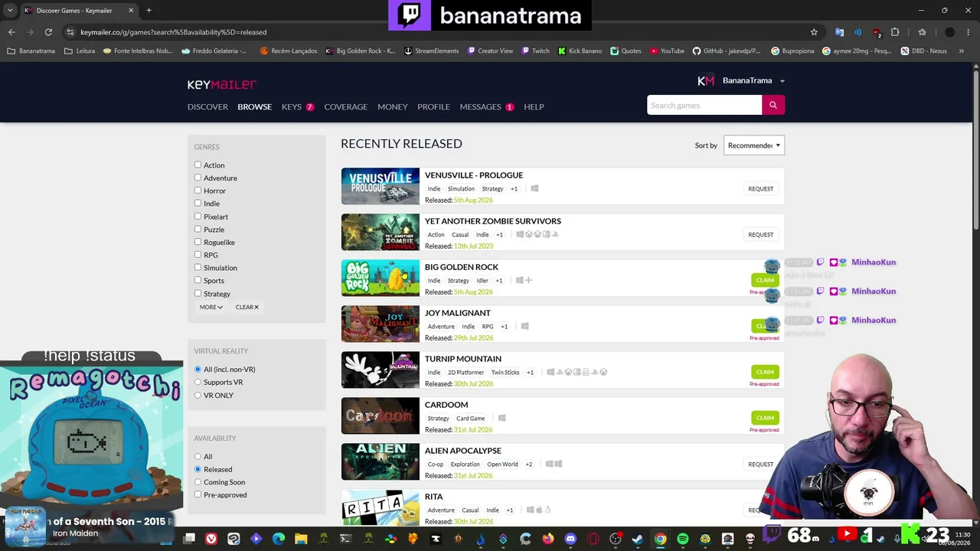Open Discord from the taskbar
The width and height of the screenshot is (980, 551).
click(x=570, y=539)
